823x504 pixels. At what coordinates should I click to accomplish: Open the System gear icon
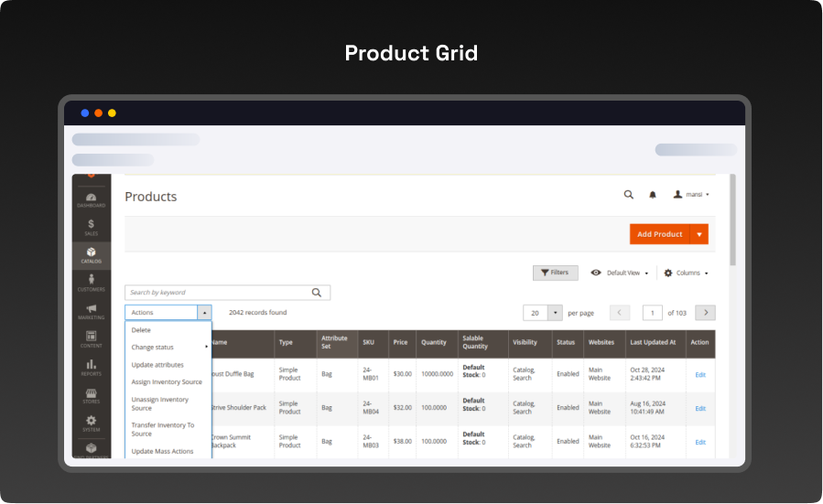91,424
